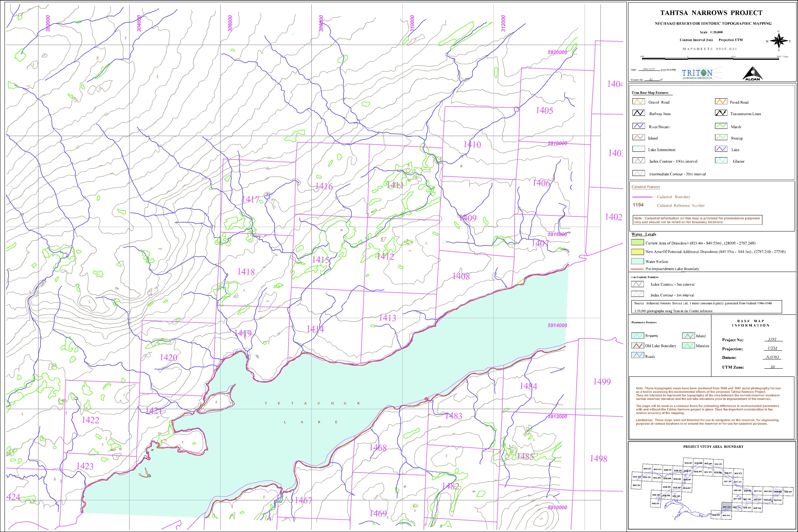
Task: Click the 5914000 northing grid label
Action: coord(557,325)
